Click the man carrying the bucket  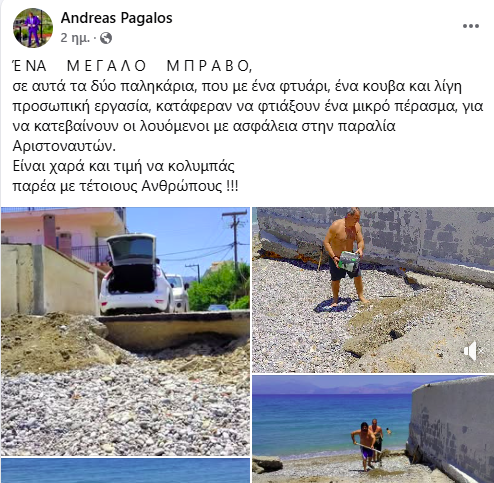(345, 257)
